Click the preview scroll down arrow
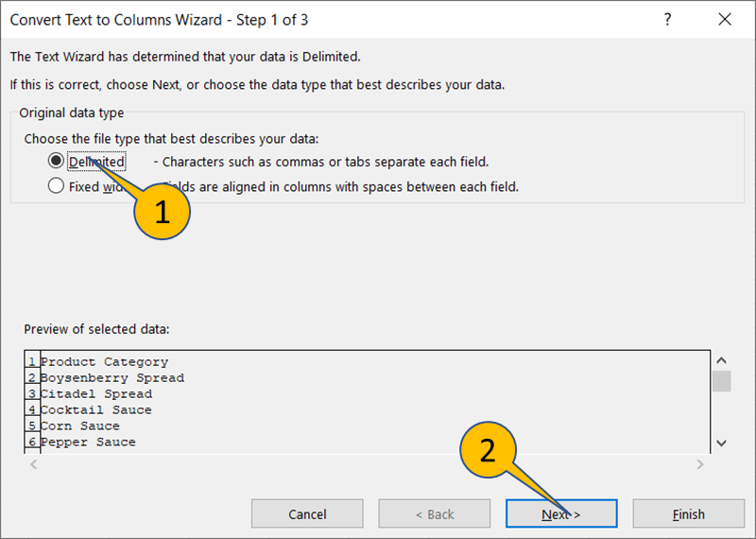 (x=722, y=443)
